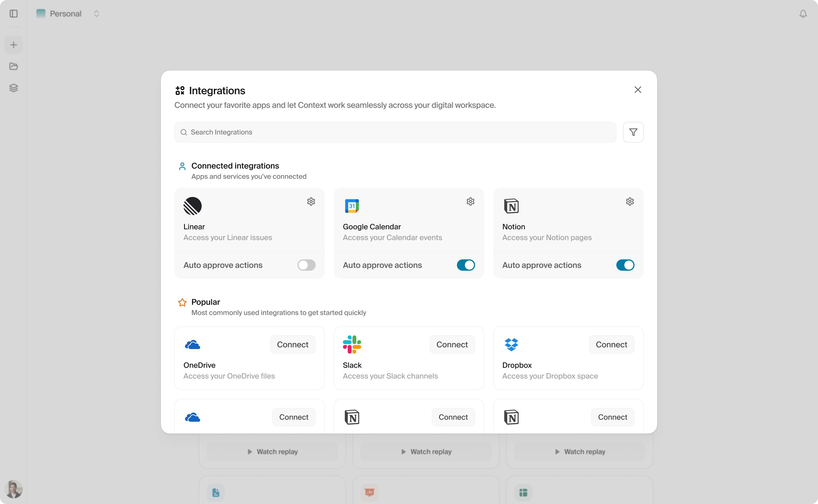The image size is (818, 504).
Task: Click the user profile avatar
Action: coord(14,489)
